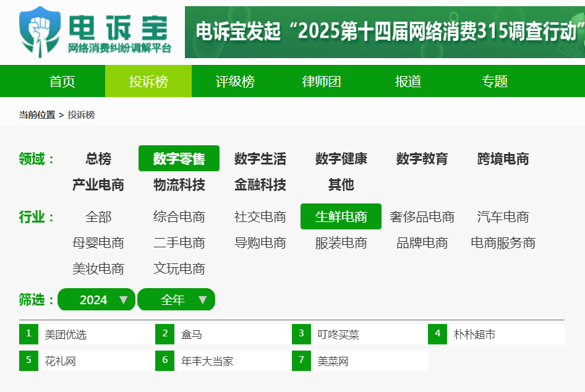Open the 律师团 navigation tab

(x=322, y=82)
